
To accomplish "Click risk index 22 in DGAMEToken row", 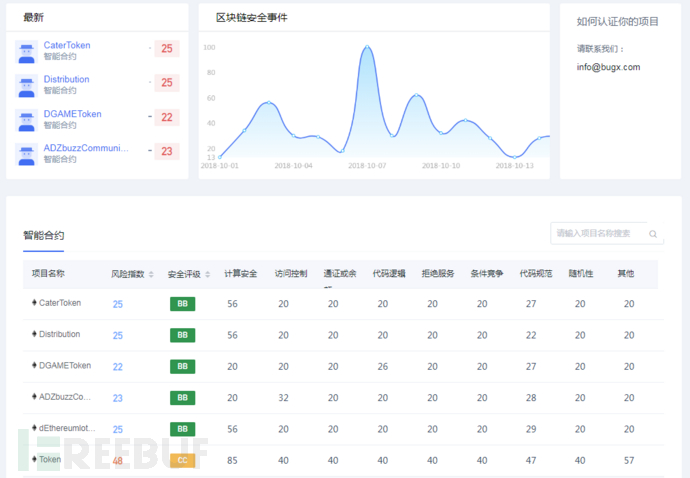I will [117, 367].
